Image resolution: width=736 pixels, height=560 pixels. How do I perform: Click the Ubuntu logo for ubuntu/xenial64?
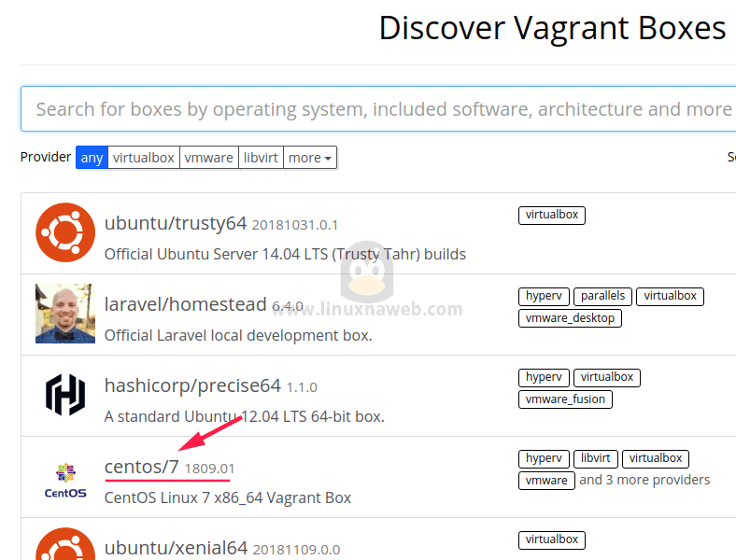tap(65, 544)
